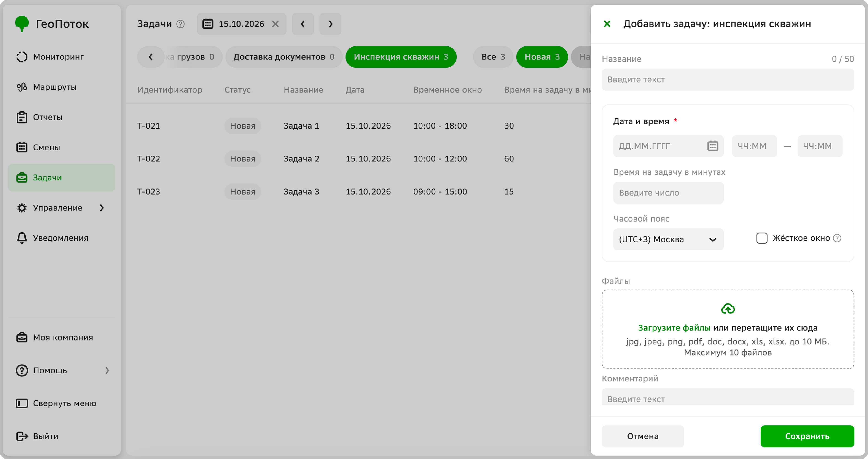
Task: Open the Часовой пояс dropdown
Action: coord(668,239)
